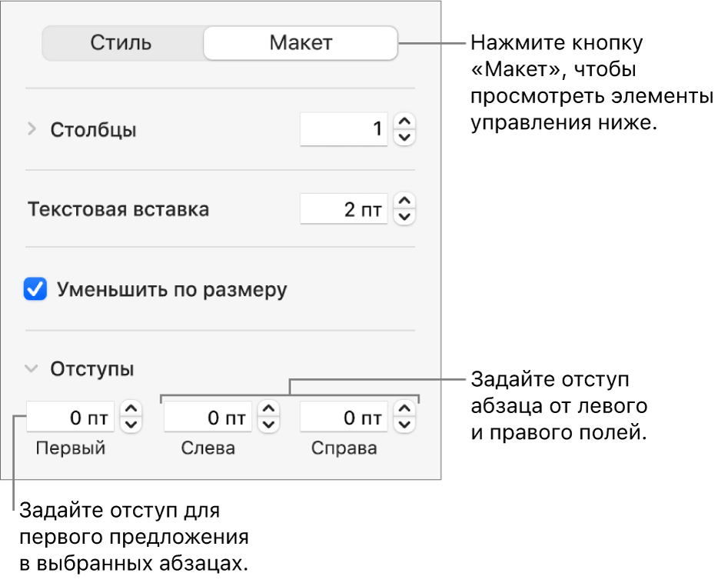Increase Справа indent with up arrow
This screenshot has width=728, height=583.
point(404,410)
